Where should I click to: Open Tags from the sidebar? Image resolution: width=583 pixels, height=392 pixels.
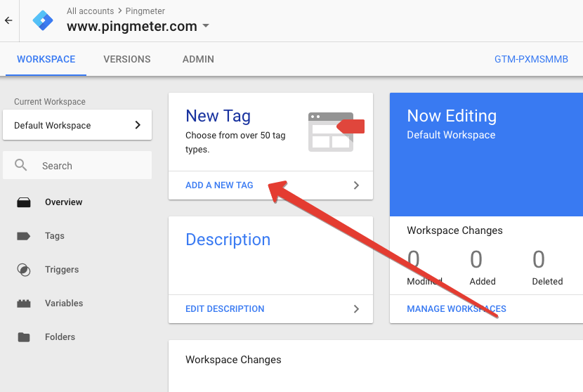pyautogui.click(x=55, y=236)
